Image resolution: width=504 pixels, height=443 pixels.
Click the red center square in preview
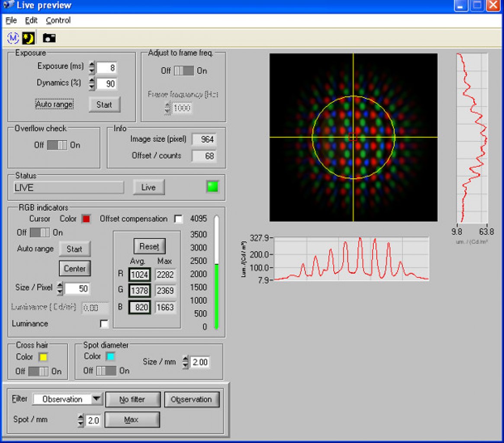tap(353, 137)
